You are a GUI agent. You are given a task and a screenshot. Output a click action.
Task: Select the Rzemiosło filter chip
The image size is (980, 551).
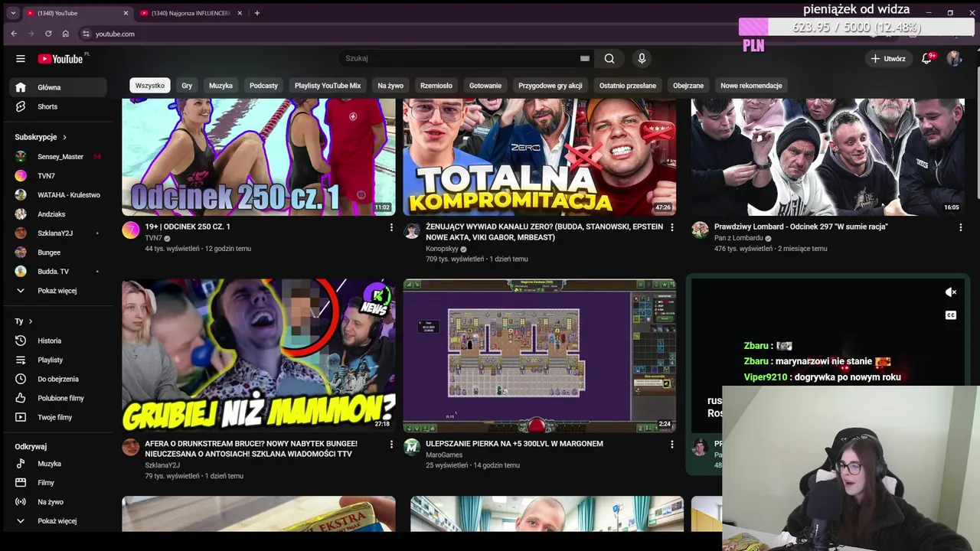436,86
